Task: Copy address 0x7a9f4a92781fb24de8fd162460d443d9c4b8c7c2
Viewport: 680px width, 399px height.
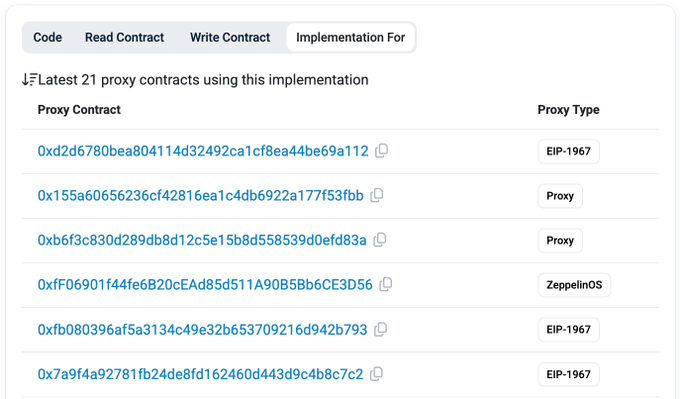Action: [376, 374]
